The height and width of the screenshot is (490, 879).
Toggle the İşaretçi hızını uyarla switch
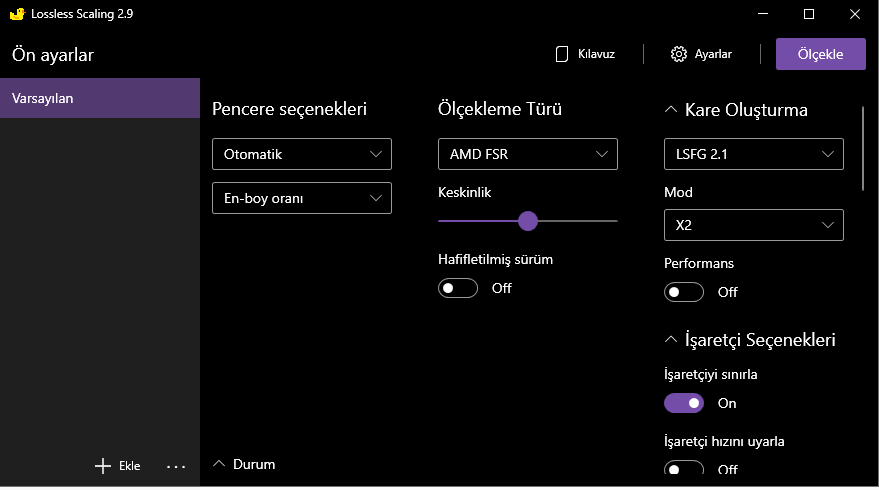(x=684, y=468)
